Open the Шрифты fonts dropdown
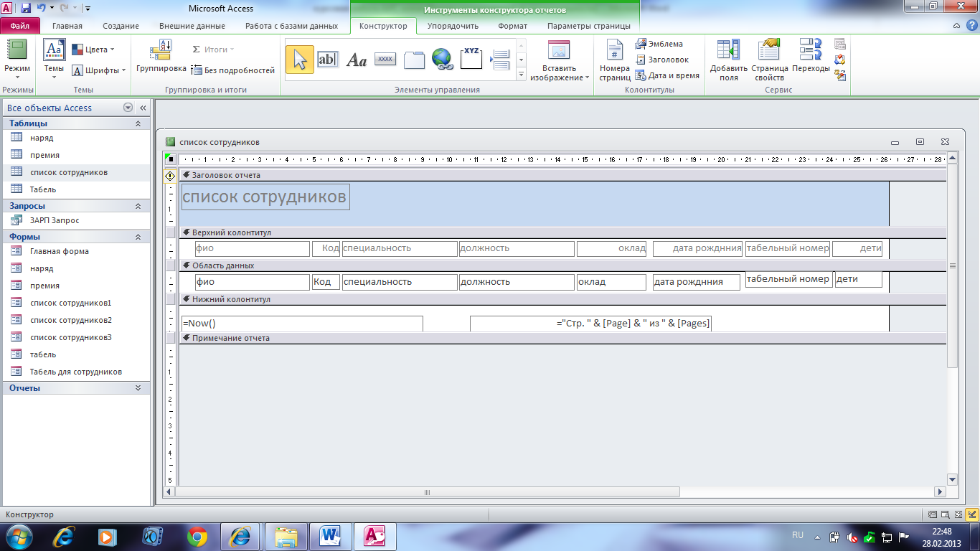Viewport: 980px width, 551px height. tap(98, 70)
